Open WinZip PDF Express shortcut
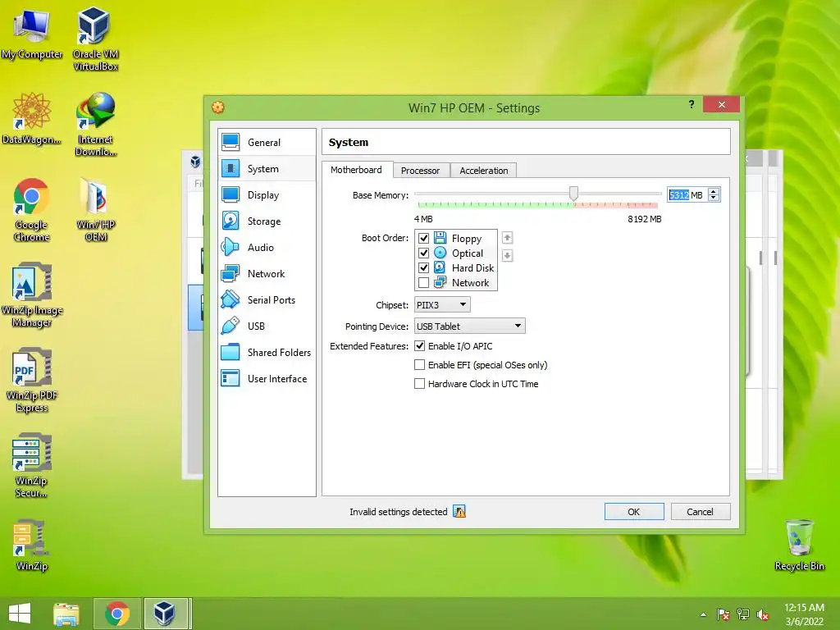Image resolution: width=840 pixels, height=630 pixels. point(32,381)
